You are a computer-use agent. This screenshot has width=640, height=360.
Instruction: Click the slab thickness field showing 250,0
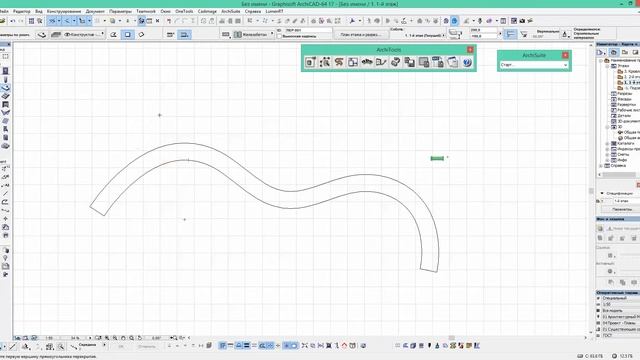(x=483, y=30)
